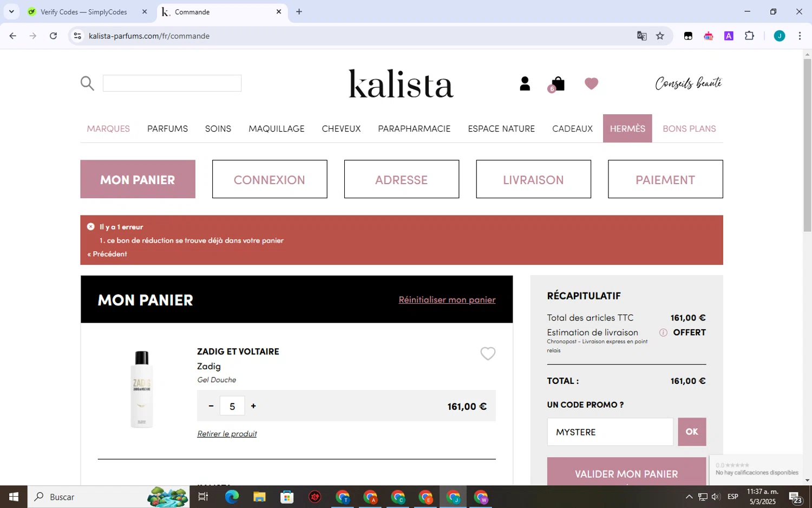Viewport: 812px width, 508px height.
Task: Open the PARFUMS menu
Action: click(167, 128)
